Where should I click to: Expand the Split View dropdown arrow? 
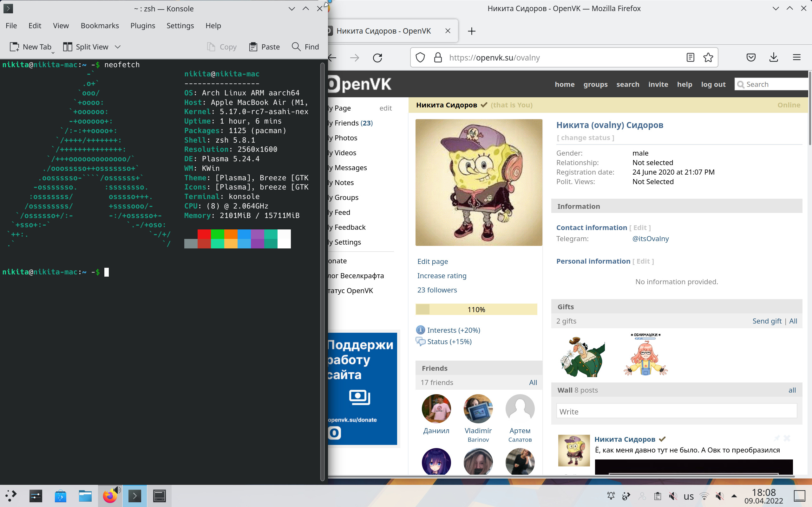[x=117, y=47]
